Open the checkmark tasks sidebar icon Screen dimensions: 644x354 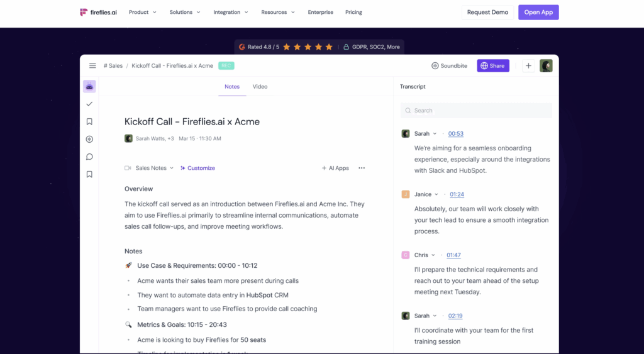[89, 104]
